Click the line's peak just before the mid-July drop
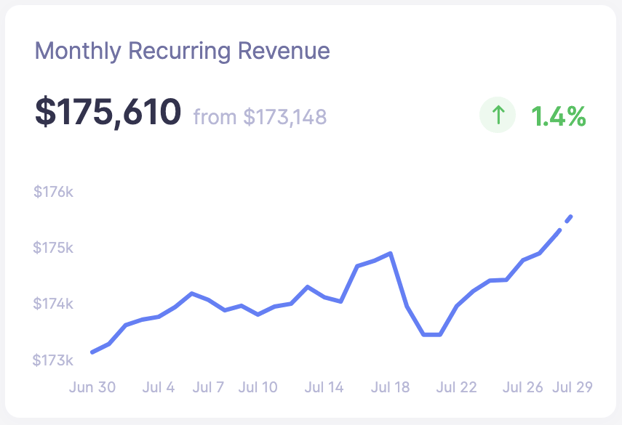Screen dimensions: 622x425 tap(390, 254)
